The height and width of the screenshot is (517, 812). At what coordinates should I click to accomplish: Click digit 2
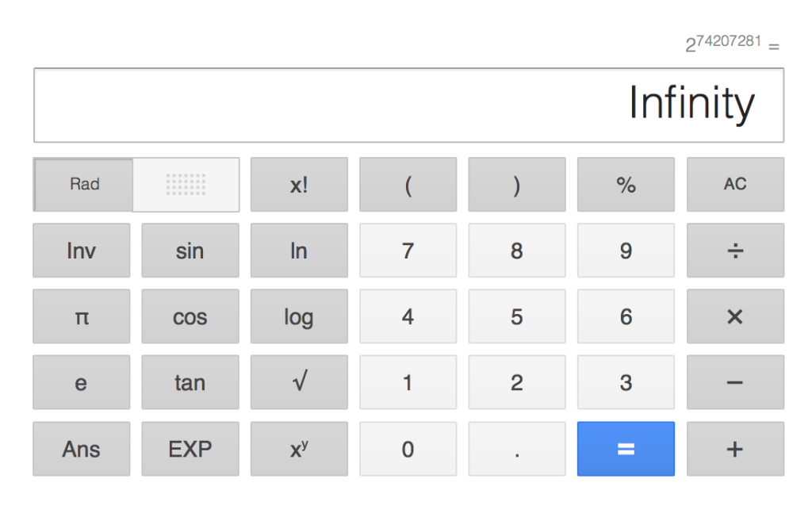(517, 382)
